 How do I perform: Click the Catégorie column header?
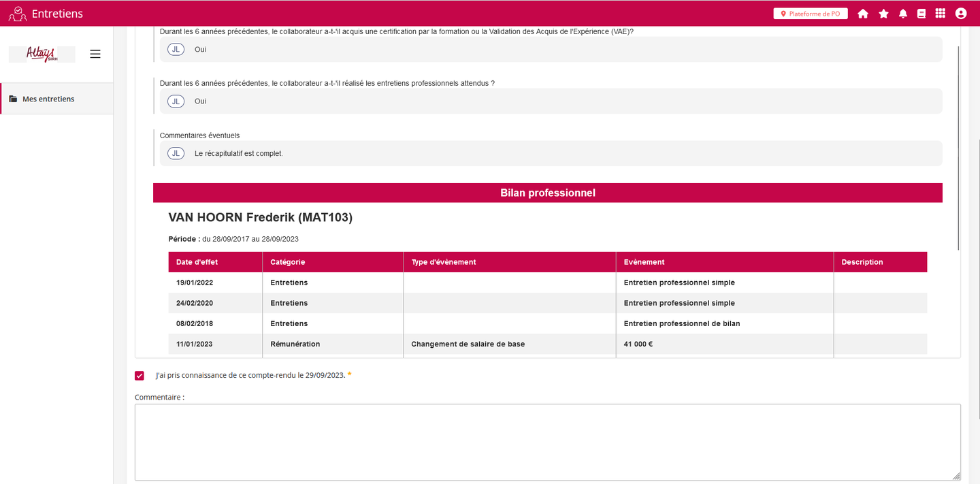pyautogui.click(x=287, y=262)
